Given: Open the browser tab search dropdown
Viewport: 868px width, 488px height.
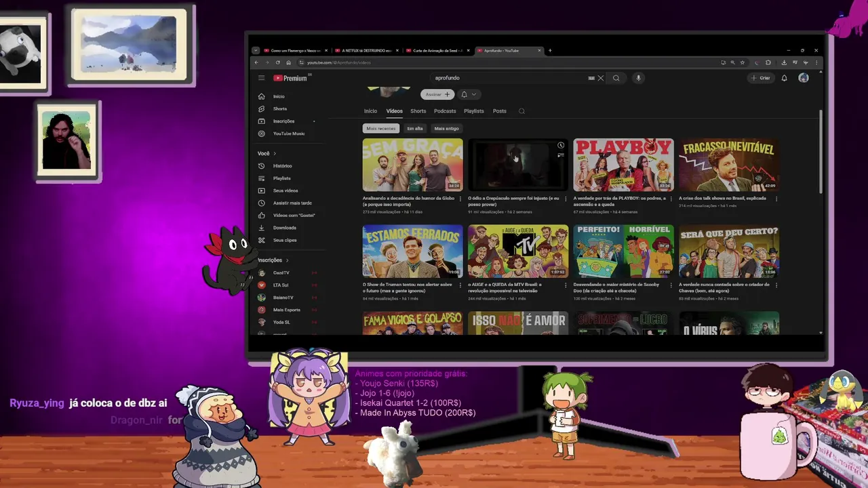Looking at the screenshot, I should point(256,50).
